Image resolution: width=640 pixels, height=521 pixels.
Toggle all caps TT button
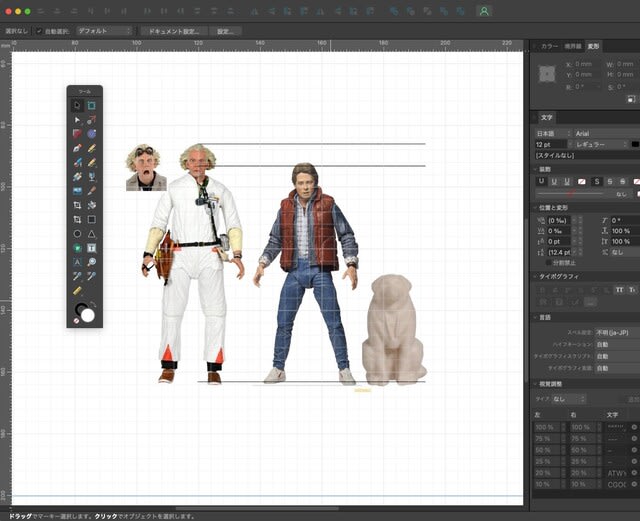pyautogui.click(x=620, y=290)
